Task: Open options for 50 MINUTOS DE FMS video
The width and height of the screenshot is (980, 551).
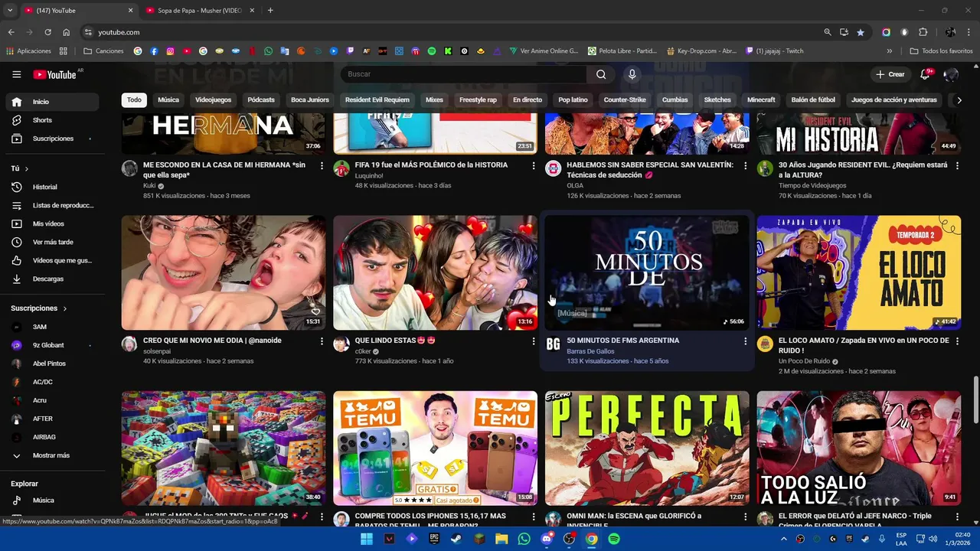Action: click(x=745, y=341)
